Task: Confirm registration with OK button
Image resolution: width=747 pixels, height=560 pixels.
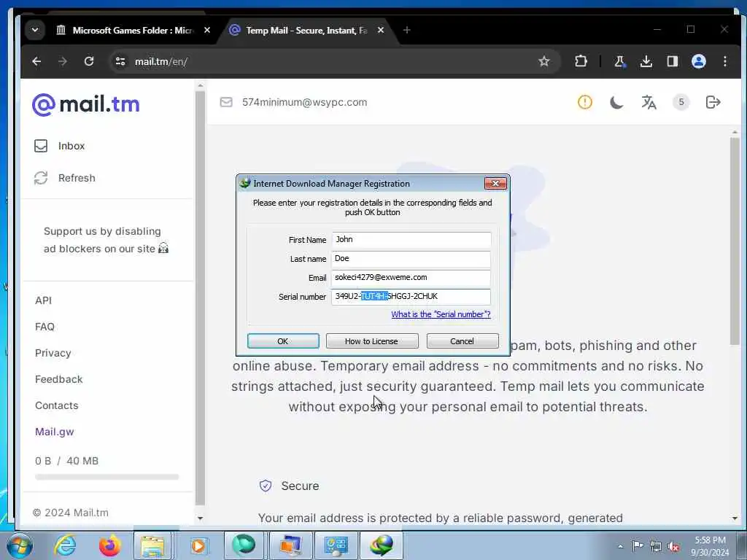Action: [x=283, y=341]
